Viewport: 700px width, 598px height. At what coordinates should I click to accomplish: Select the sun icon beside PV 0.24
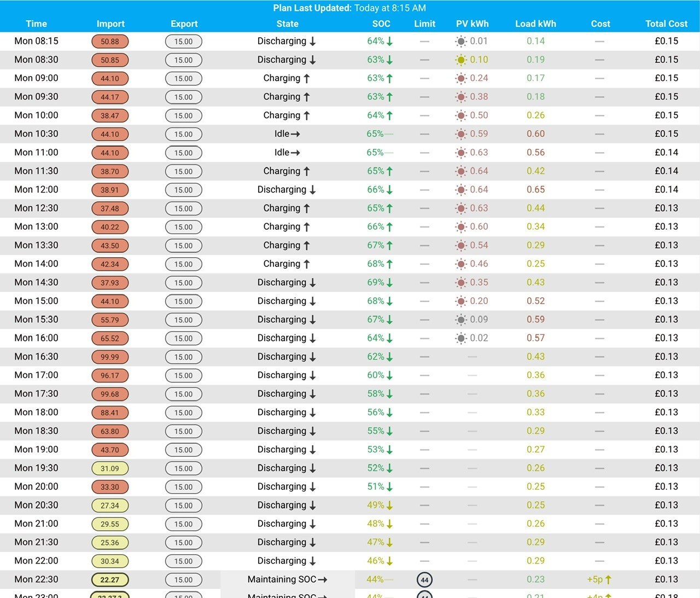(461, 78)
